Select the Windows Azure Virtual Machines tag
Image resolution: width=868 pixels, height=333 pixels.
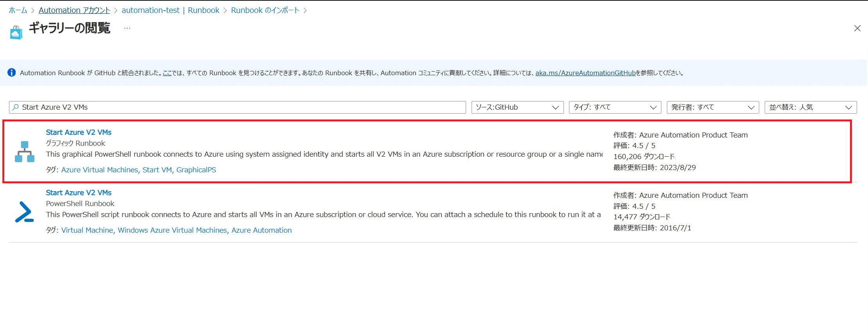pyautogui.click(x=172, y=230)
